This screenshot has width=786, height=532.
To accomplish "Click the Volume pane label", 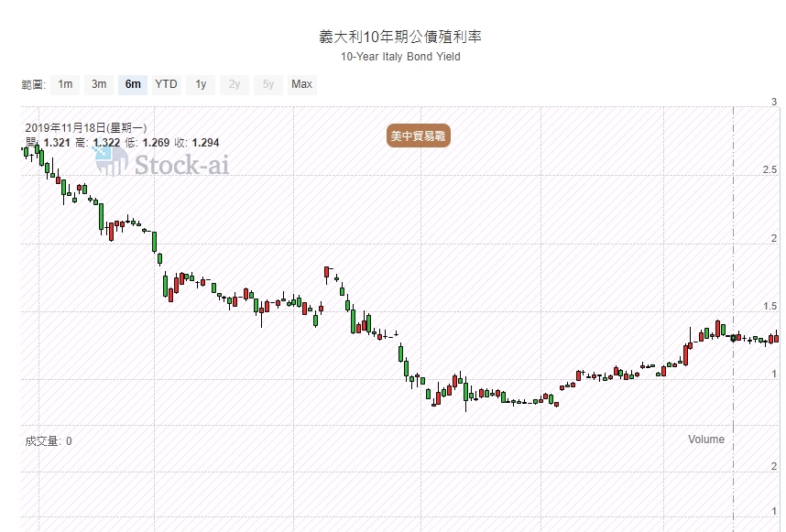I will [x=705, y=440].
